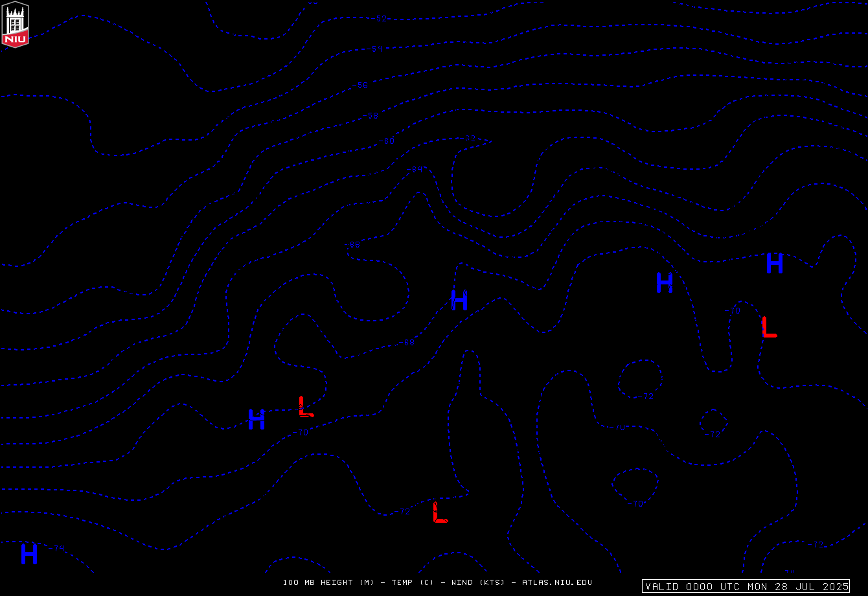Click the -74 contour label
868x596 pixels.
click(57, 549)
